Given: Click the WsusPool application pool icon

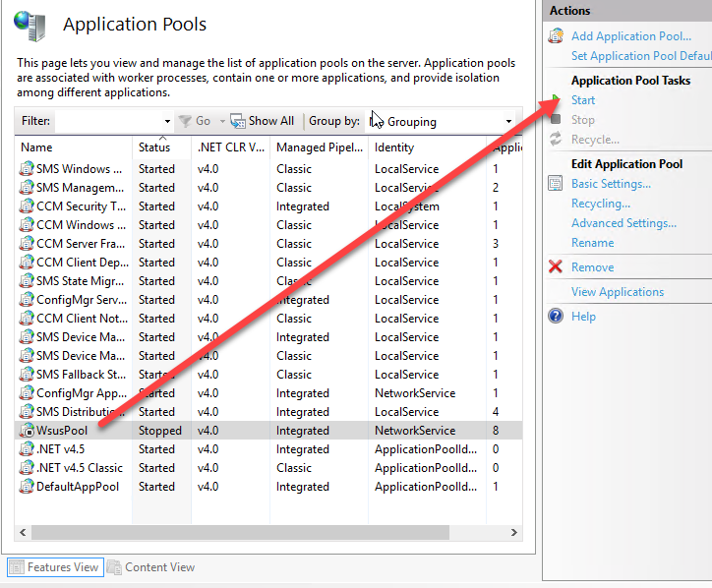Looking at the screenshot, I should pyautogui.click(x=27, y=431).
